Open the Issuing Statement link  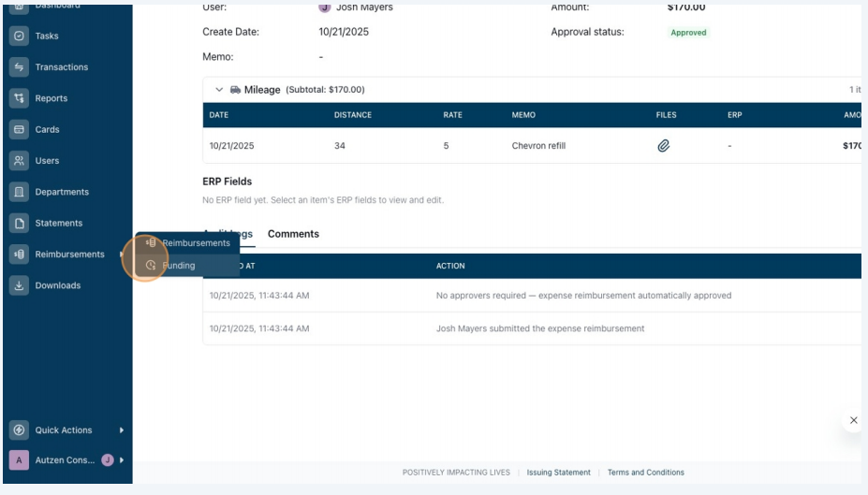pos(559,473)
